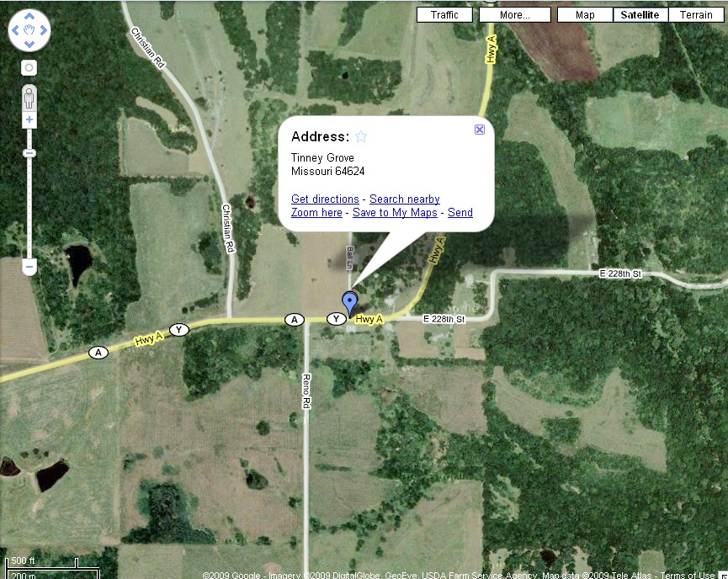Zoom in with the plus button
Screen dimensions: 728x579
point(29,120)
